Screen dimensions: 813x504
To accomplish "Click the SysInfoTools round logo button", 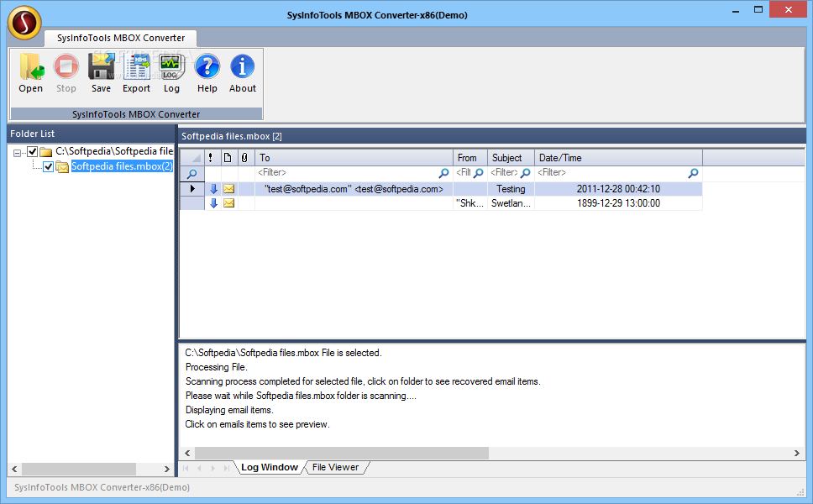I will pyautogui.click(x=24, y=23).
